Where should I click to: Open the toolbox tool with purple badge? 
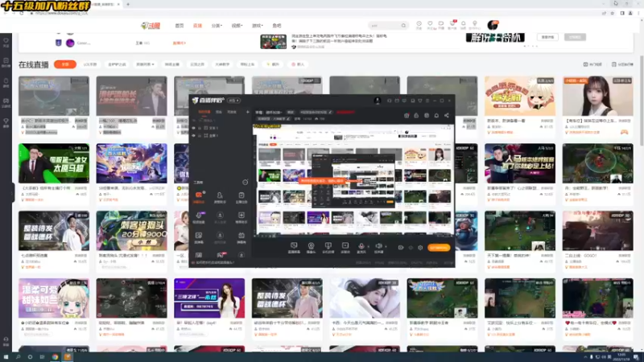click(199, 216)
